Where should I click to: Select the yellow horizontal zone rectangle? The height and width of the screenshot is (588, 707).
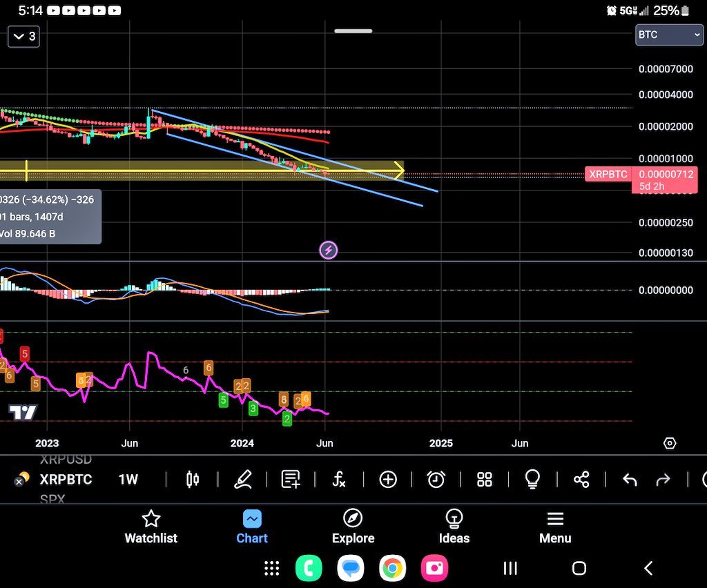202,170
